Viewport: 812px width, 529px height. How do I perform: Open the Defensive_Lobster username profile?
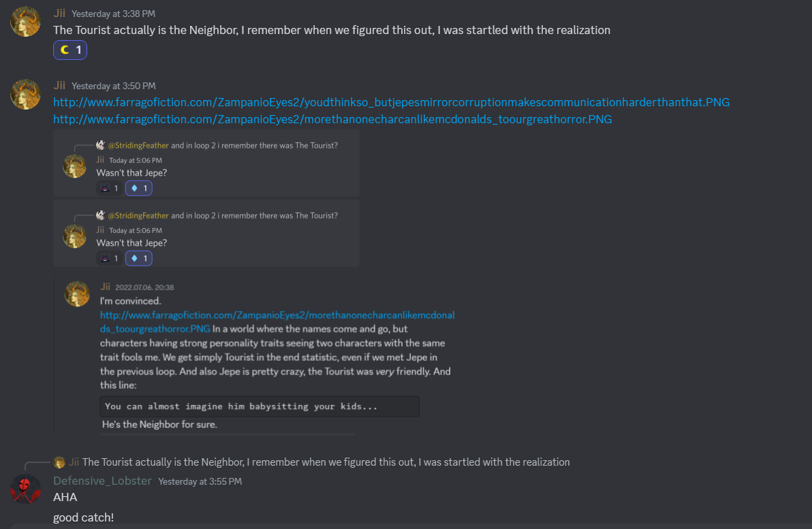click(102, 481)
